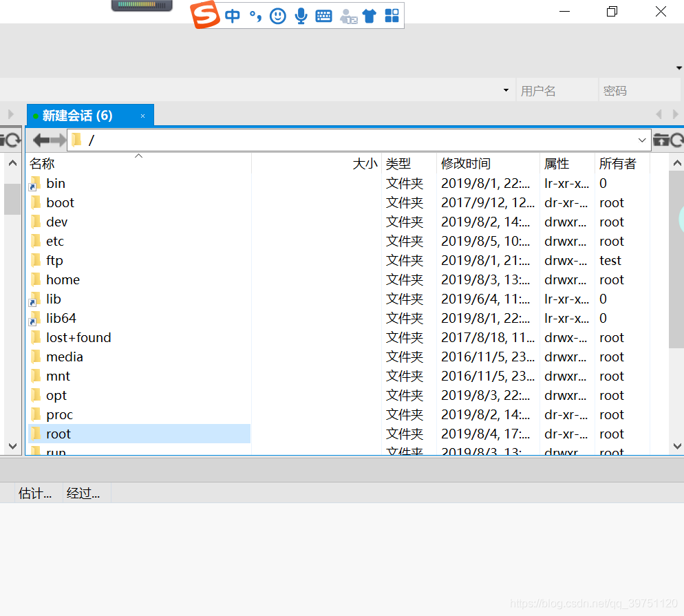The image size is (684, 616).
Task: Open the Sogou toolbox grid icon
Action: click(392, 15)
